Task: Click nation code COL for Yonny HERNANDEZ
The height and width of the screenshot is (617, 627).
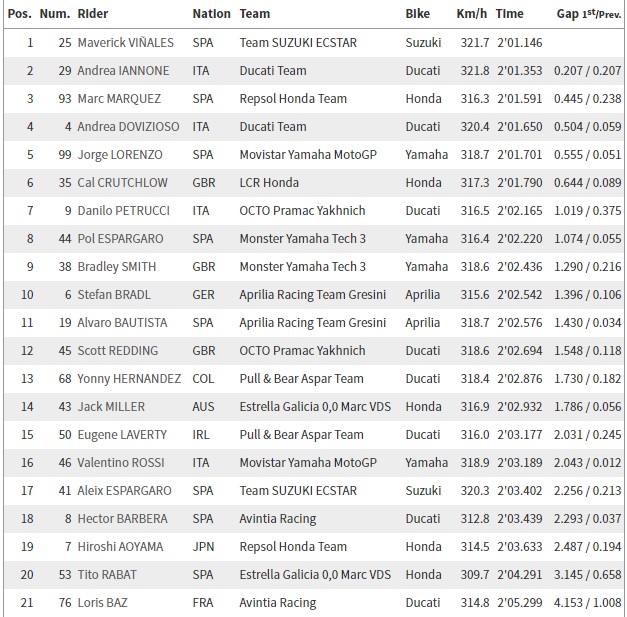Action: (x=203, y=379)
